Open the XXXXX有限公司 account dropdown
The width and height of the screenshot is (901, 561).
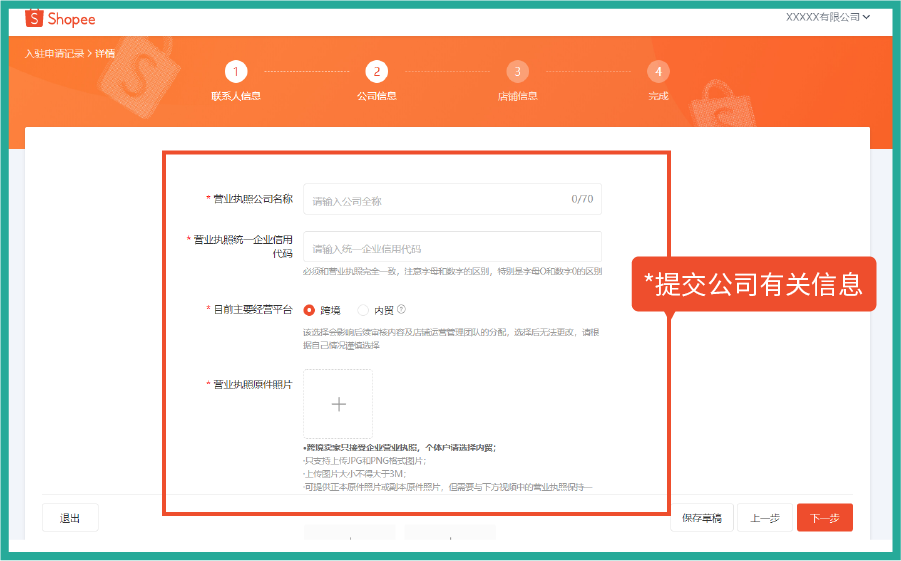point(827,17)
